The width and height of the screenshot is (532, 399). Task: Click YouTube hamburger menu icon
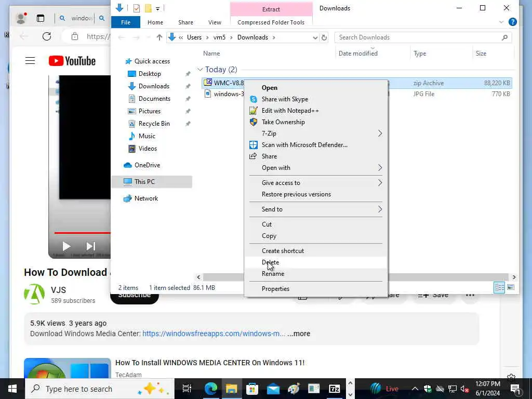pos(30,61)
